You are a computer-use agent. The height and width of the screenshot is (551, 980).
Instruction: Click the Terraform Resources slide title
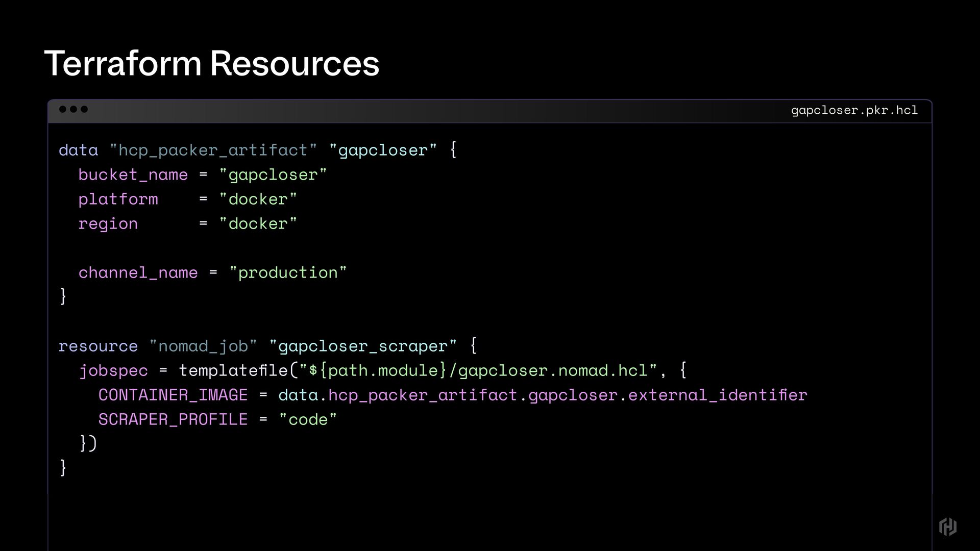coord(212,63)
